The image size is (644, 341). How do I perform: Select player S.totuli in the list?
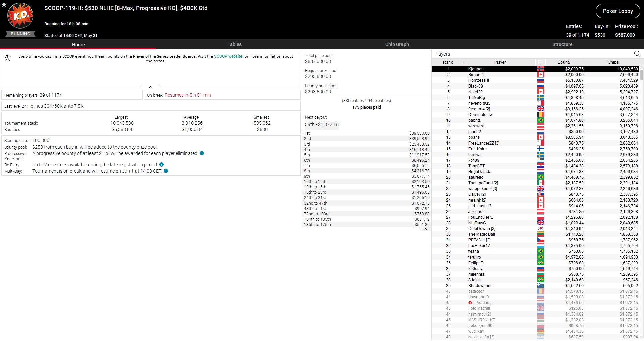click(x=535, y=280)
